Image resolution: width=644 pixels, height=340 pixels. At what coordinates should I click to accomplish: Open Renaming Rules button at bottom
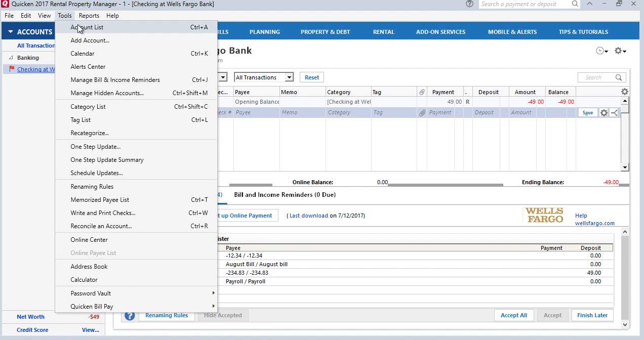point(167,315)
